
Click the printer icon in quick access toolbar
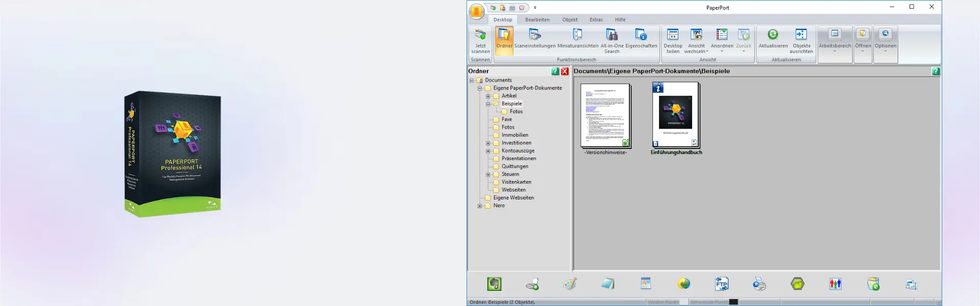(512, 8)
